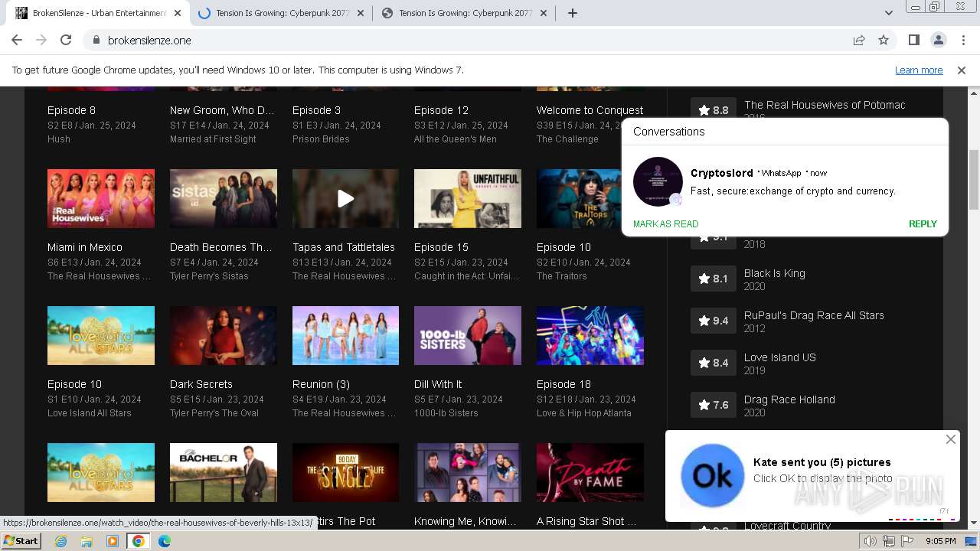Click the 9:05 PM system clock
The height and width of the screenshot is (551, 980).
point(940,541)
